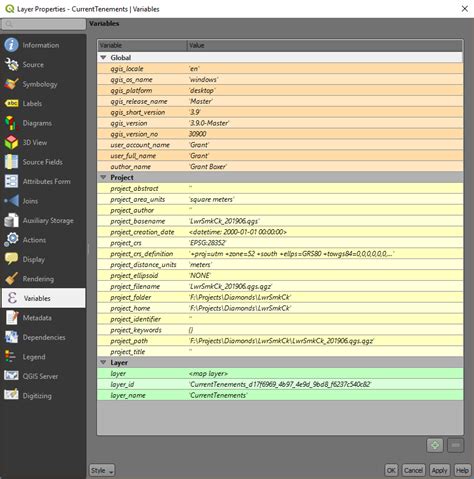Select the qgis_platform variable row
Screen dimensions: 474x479
pyautogui.click(x=280, y=90)
